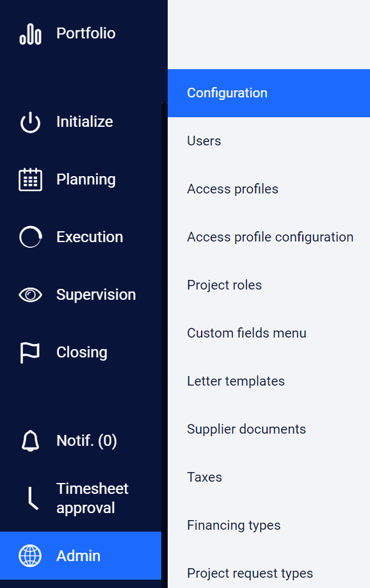This screenshot has width=370, height=588.
Task: Open Project request types
Action: coord(250,573)
